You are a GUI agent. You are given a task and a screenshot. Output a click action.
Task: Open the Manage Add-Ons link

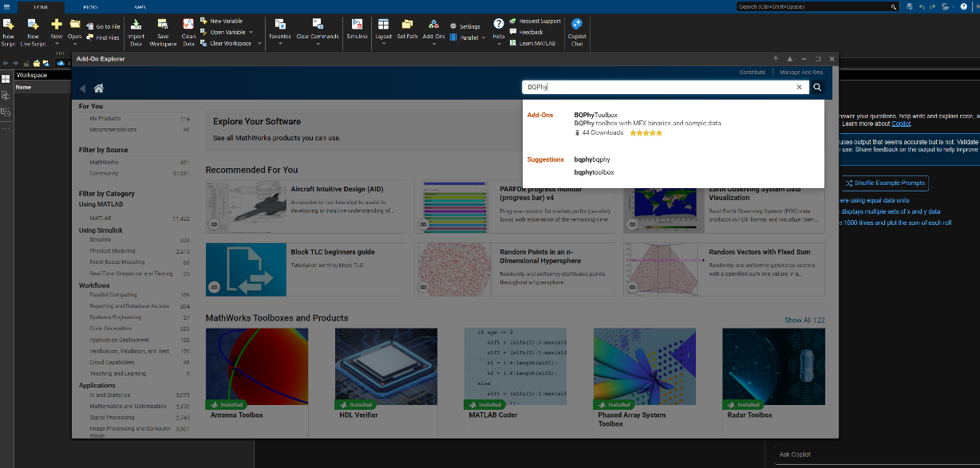(x=800, y=72)
